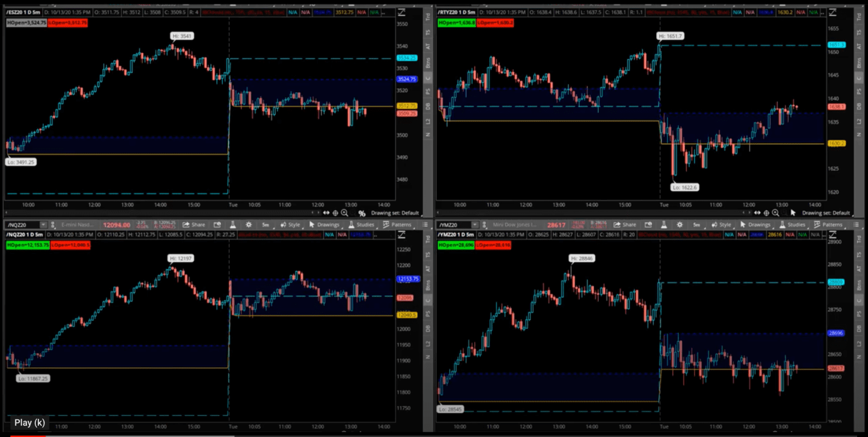Image resolution: width=868 pixels, height=437 pixels.
Task: Open Drawing set Default selector under /ESZ20
Action: (394, 213)
